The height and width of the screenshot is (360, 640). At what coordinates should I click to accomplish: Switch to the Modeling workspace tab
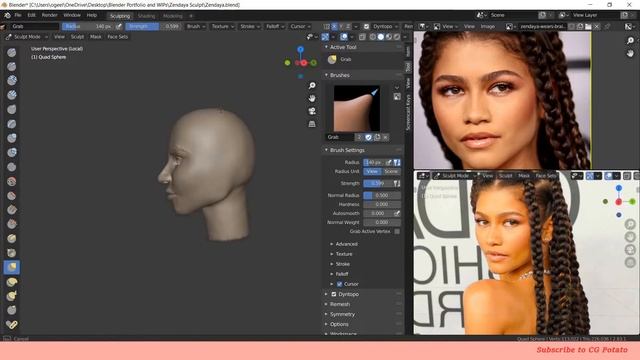coord(173,16)
